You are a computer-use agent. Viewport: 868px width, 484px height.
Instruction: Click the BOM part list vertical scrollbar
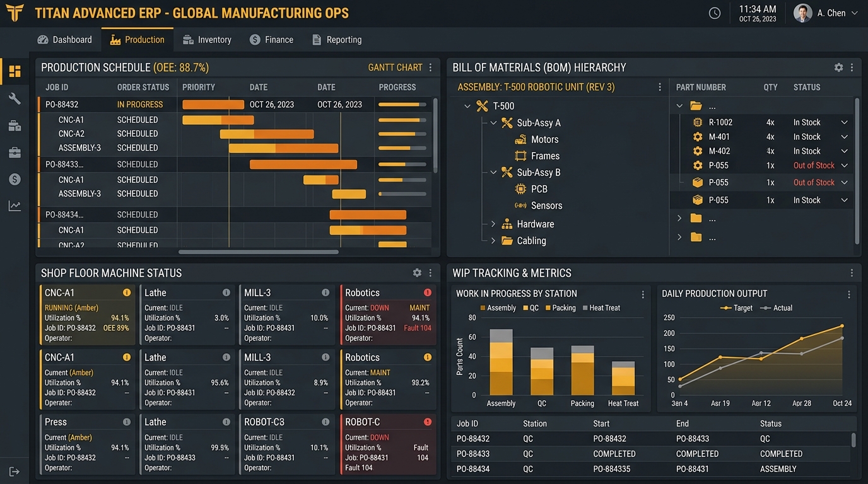click(857, 170)
